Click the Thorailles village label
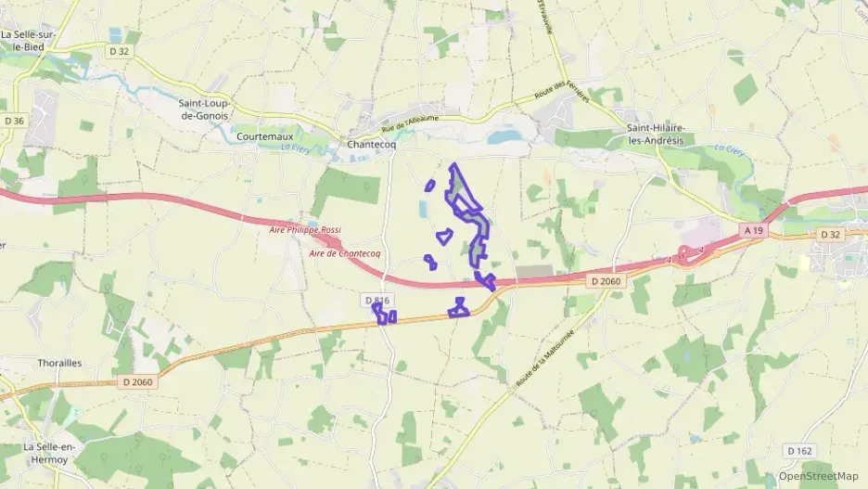The height and width of the screenshot is (489, 868). [x=59, y=364]
